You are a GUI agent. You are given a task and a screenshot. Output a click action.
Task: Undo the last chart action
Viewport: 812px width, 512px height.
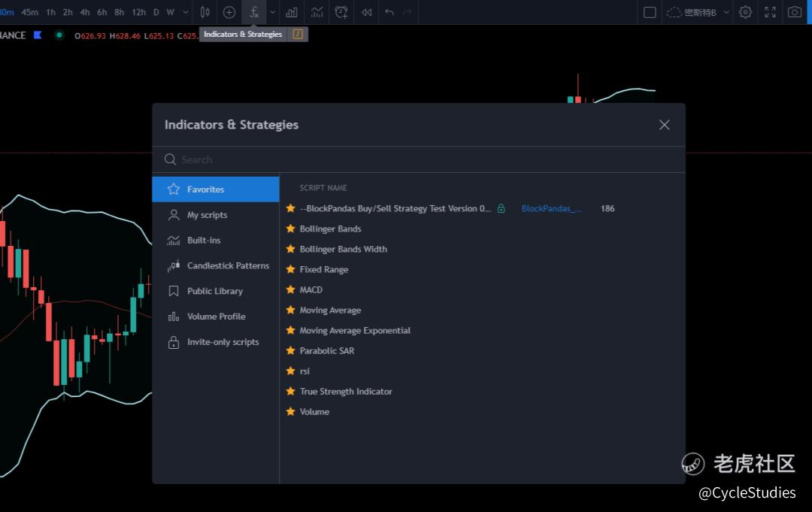[x=389, y=12]
